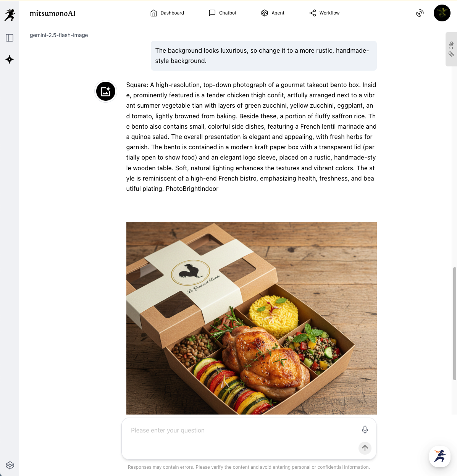
Task: Open the Dashboard menu item
Action: (167, 13)
